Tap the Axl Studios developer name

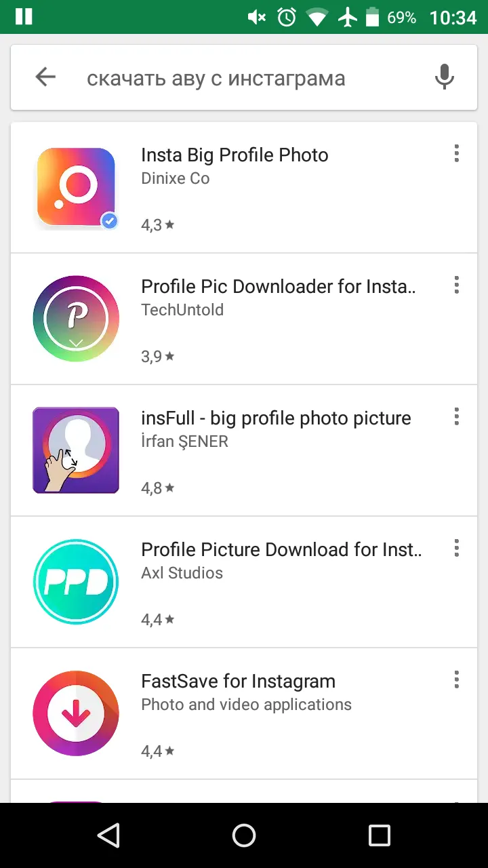(x=182, y=573)
